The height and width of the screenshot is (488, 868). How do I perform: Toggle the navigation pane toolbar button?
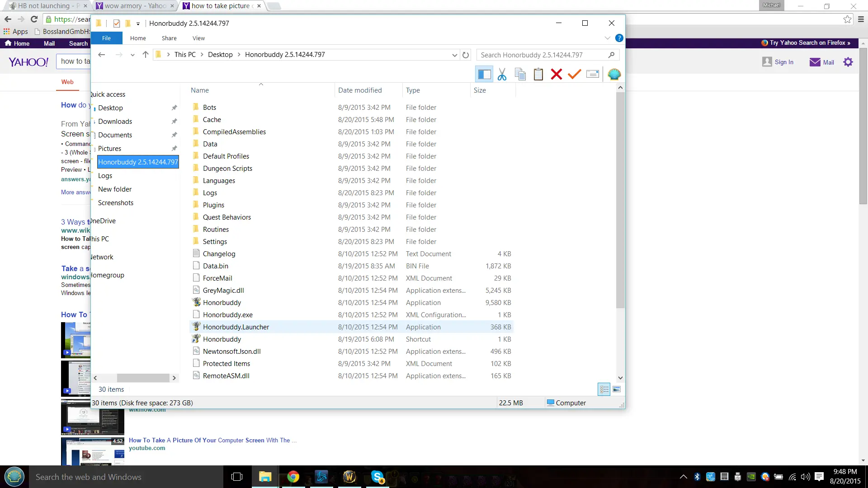point(484,74)
